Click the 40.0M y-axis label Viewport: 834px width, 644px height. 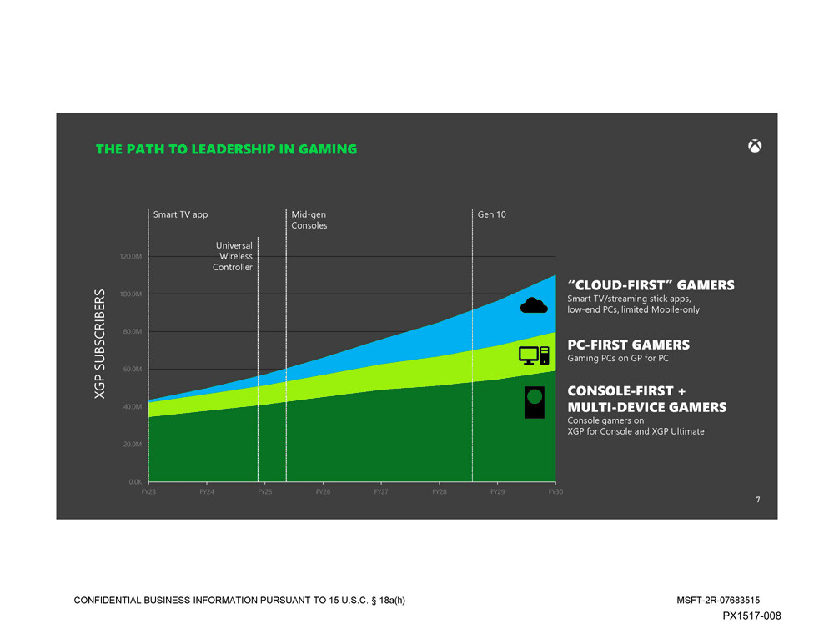[x=133, y=406]
